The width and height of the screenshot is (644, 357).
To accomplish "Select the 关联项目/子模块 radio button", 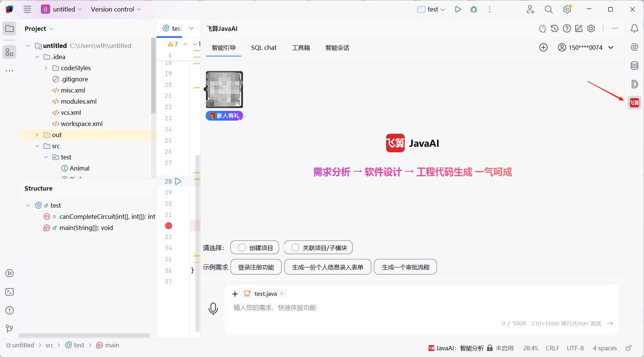I will pyautogui.click(x=295, y=247).
